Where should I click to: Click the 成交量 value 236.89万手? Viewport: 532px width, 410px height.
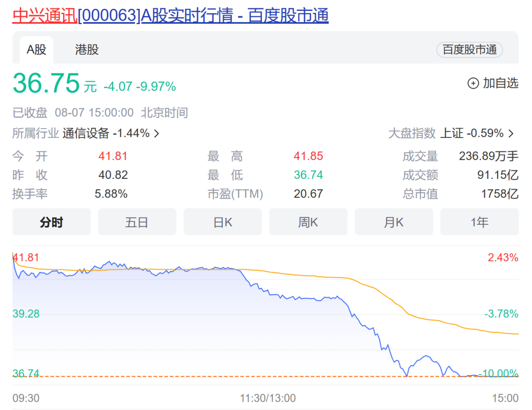pyautogui.click(x=489, y=156)
